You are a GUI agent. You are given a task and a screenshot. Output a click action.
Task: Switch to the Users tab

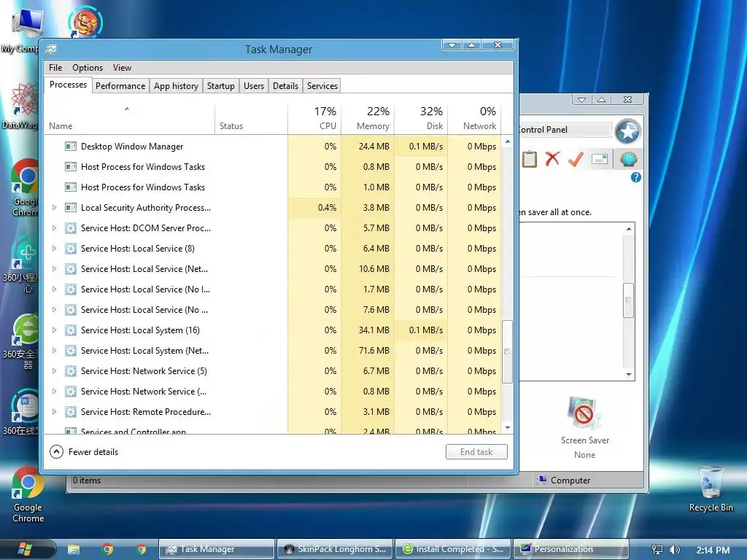click(253, 86)
